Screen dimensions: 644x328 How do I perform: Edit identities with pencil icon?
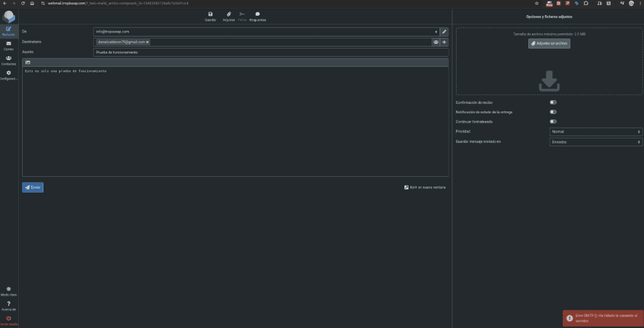coord(444,31)
